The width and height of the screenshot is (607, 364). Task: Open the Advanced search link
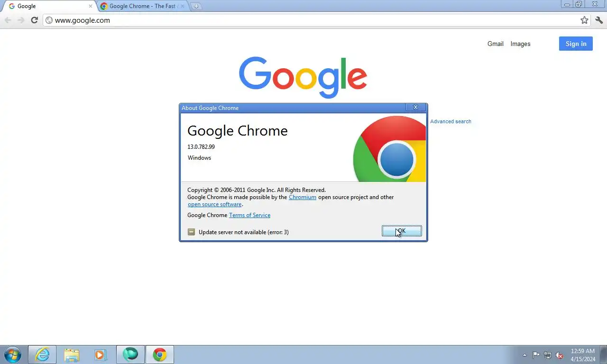451,121
